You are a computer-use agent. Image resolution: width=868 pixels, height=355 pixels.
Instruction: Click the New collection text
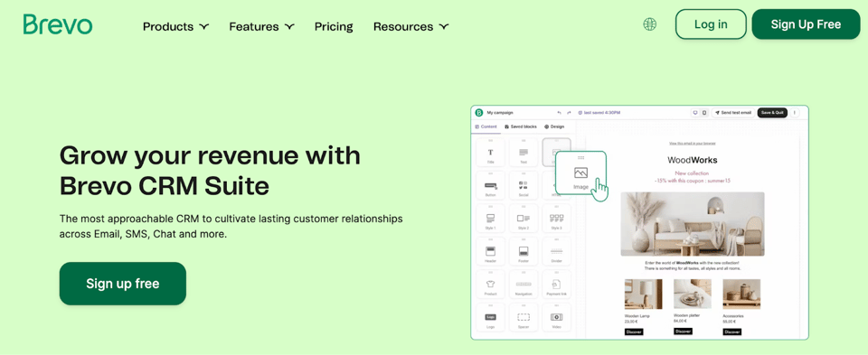[x=692, y=173]
